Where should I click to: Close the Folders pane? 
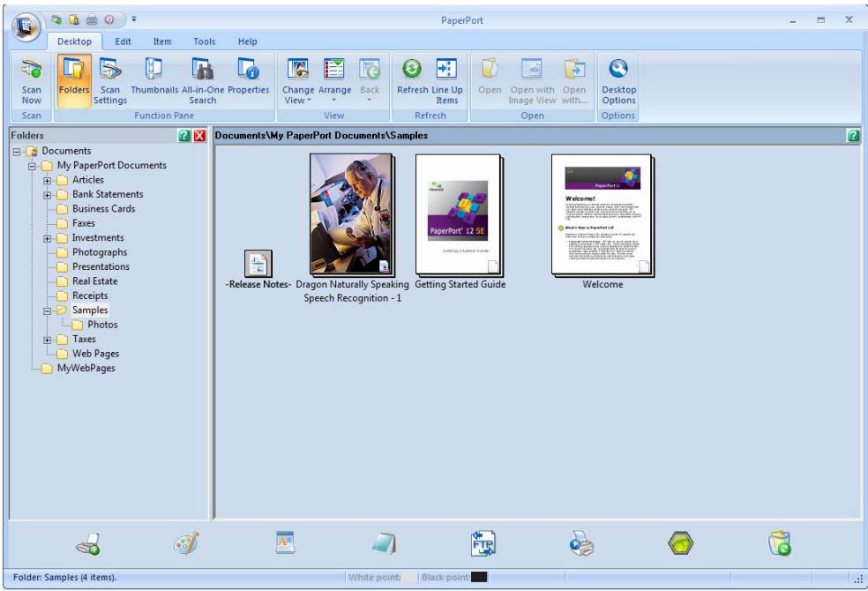pyautogui.click(x=199, y=136)
